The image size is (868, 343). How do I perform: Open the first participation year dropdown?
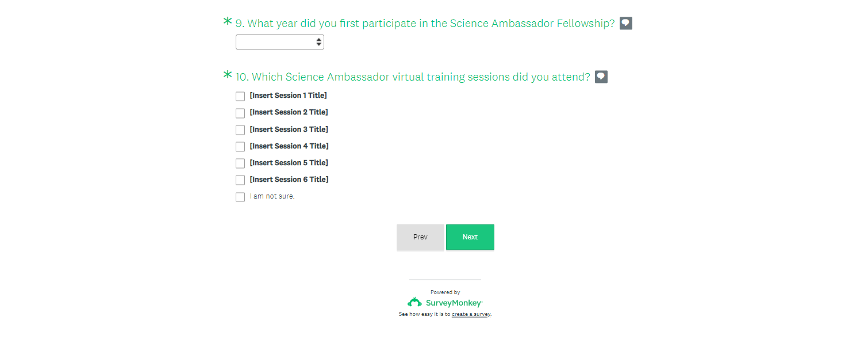[x=280, y=42]
